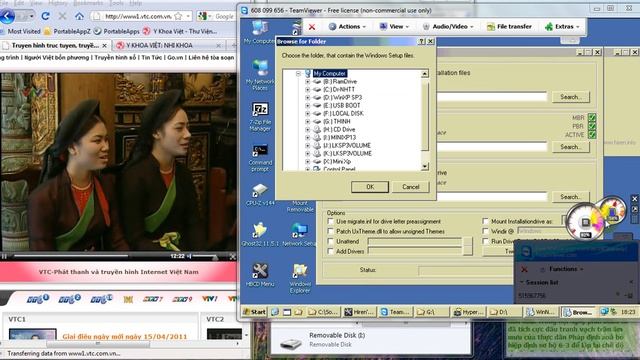This screenshot has width=640, height=360.
Task: Click Cancel in Browse for Folder
Action: [411, 187]
